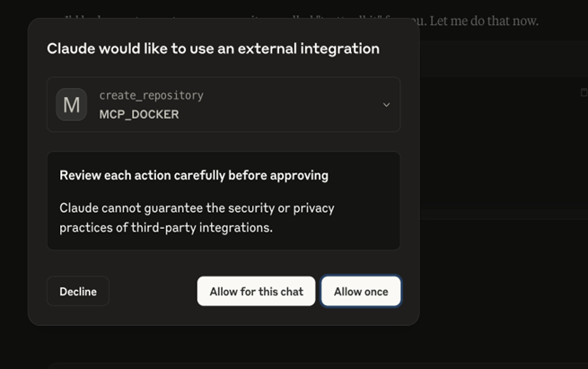Decline the external integration request
588x369 pixels.
click(78, 291)
